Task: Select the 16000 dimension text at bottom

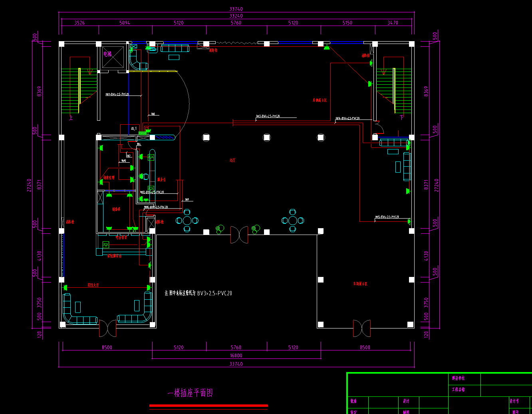Action: 236,356
